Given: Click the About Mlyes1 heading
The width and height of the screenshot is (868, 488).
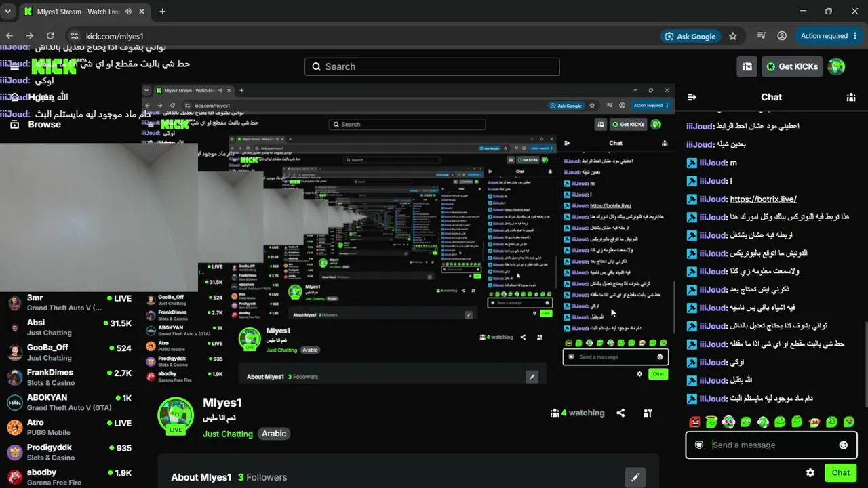Looking at the screenshot, I should pyautogui.click(x=201, y=477).
